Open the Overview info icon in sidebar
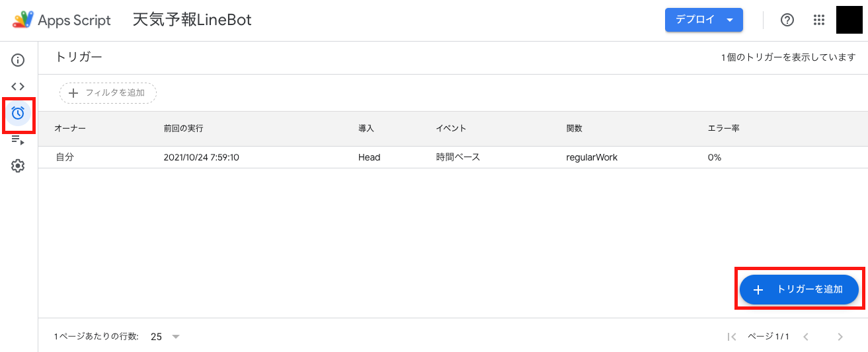The image size is (868, 352). [x=18, y=60]
